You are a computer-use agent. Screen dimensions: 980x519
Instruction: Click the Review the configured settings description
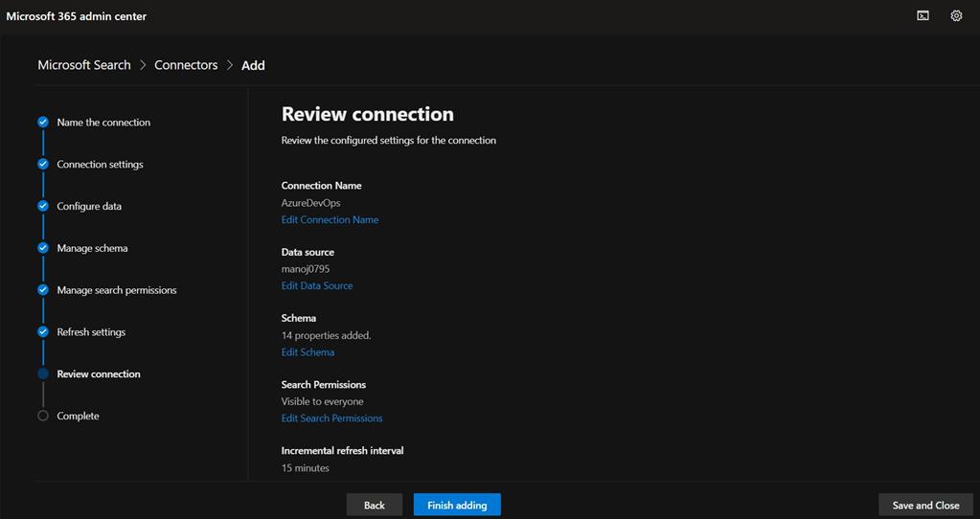[389, 141]
